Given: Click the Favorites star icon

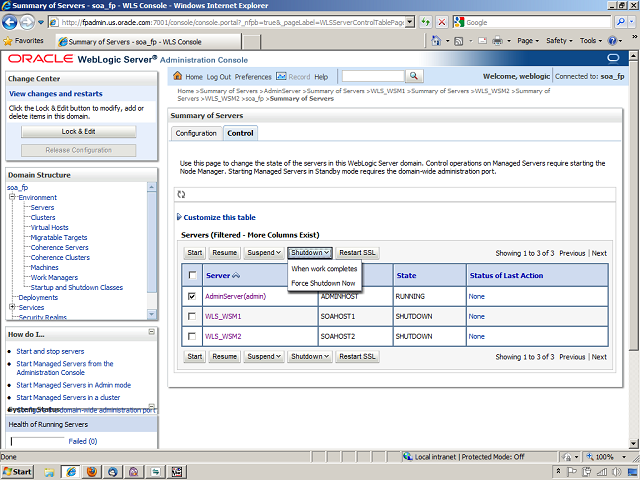Looking at the screenshot, I should click(x=8, y=41).
